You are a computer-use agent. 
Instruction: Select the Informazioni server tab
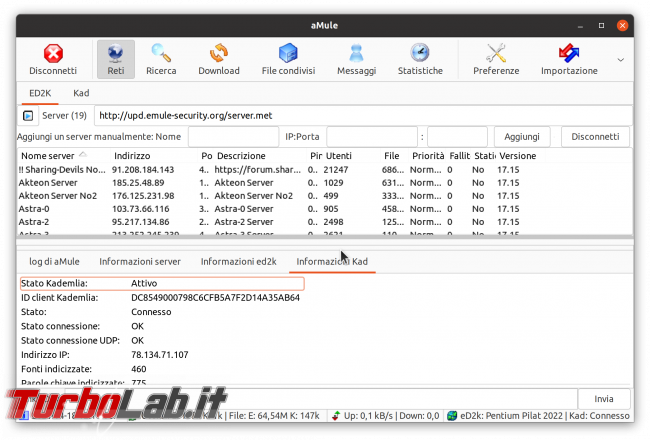point(140,262)
